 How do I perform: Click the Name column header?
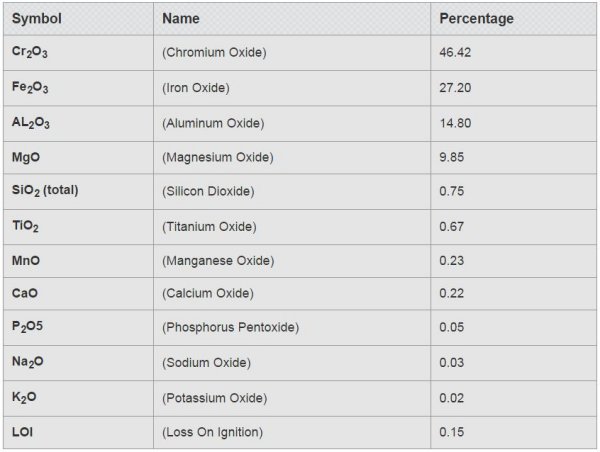pos(180,18)
